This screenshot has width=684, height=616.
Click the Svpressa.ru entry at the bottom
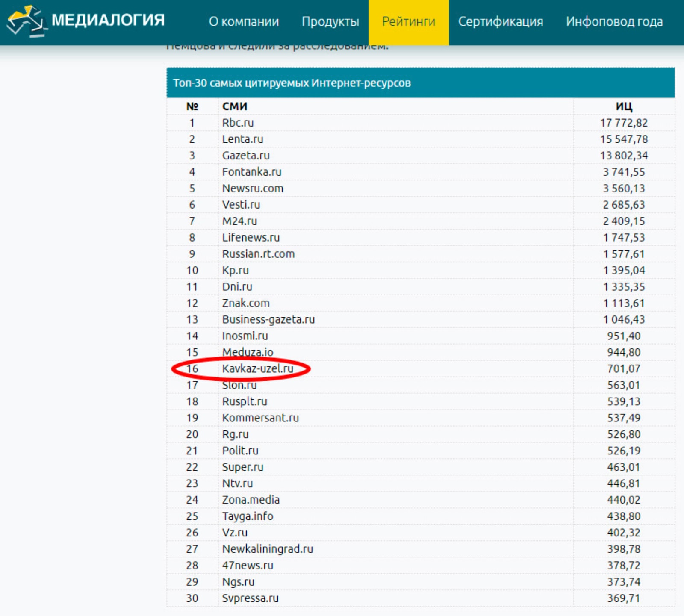(x=250, y=598)
